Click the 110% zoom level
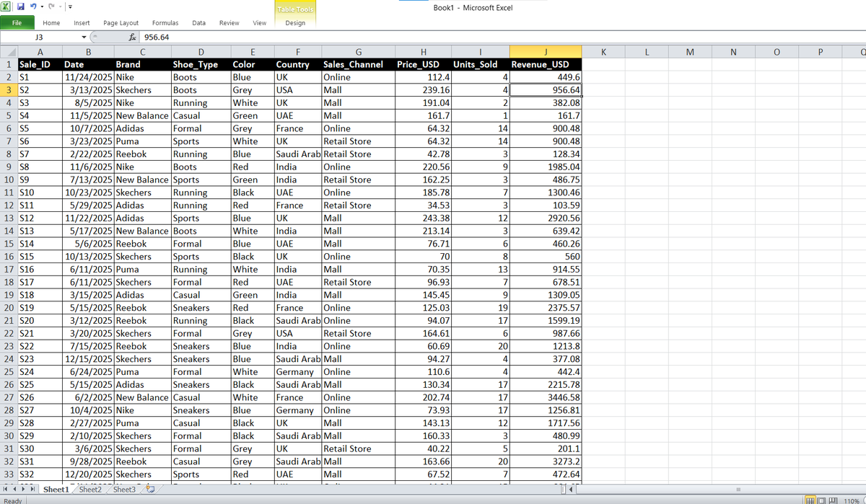The height and width of the screenshot is (504, 866). click(851, 500)
